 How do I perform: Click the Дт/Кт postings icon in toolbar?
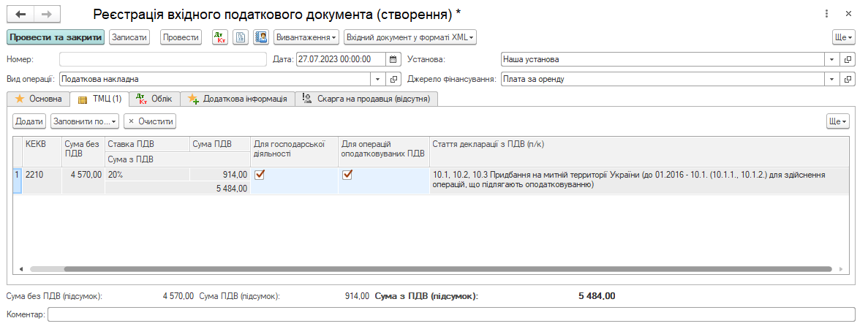(219, 37)
